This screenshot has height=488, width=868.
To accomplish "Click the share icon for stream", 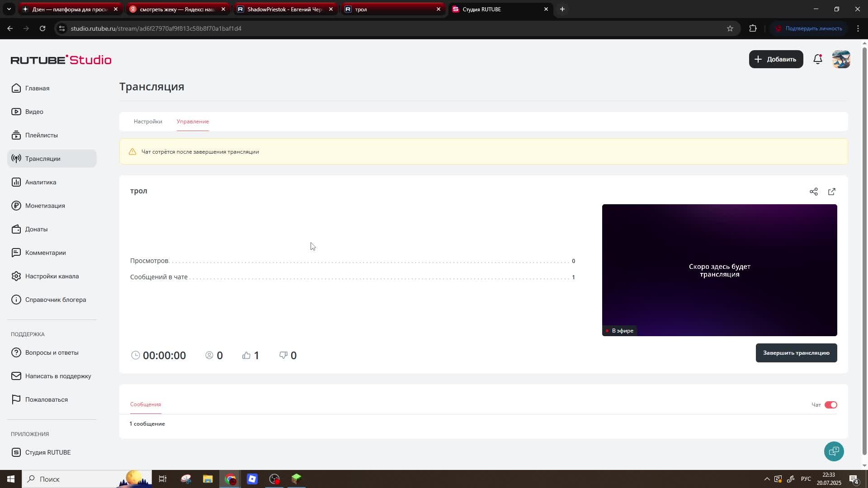I will (x=814, y=192).
